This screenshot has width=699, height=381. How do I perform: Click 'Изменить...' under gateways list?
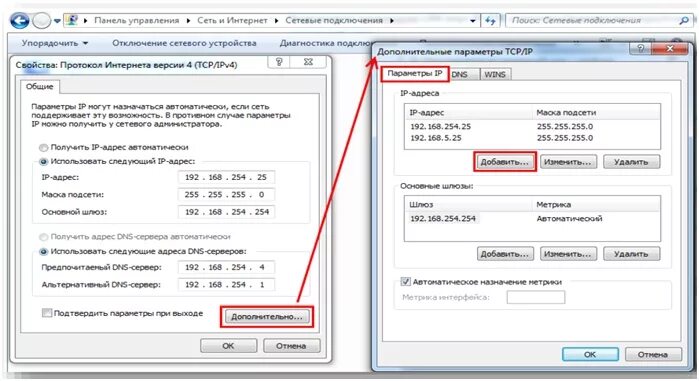point(568,254)
